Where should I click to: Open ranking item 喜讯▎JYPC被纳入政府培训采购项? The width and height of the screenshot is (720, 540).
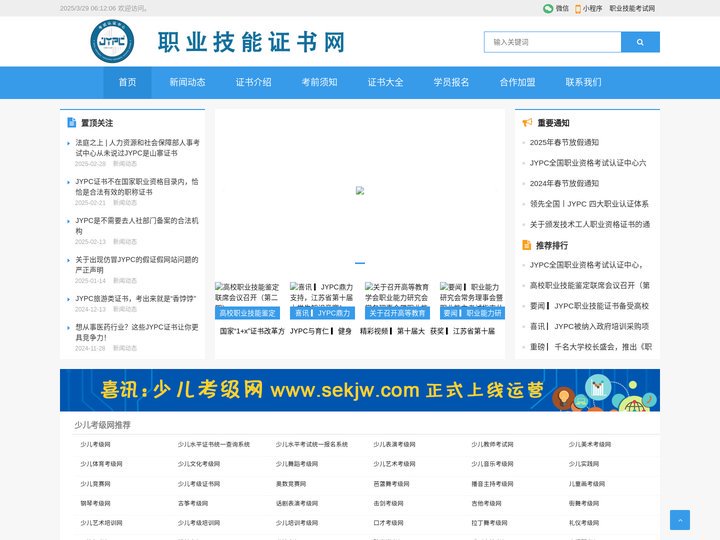click(x=590, y=326)
